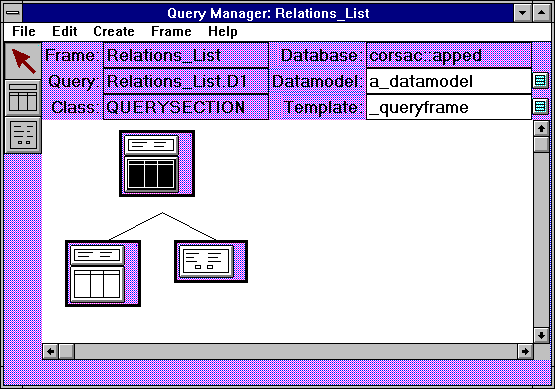Select the form section tool in palette

(x=23, y=135)
